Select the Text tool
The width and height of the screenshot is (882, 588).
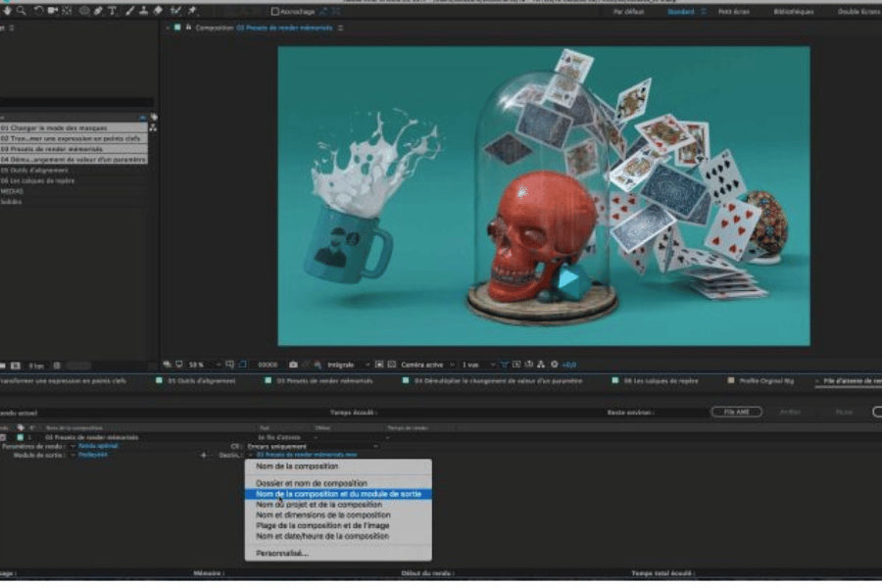pos(113,11)
